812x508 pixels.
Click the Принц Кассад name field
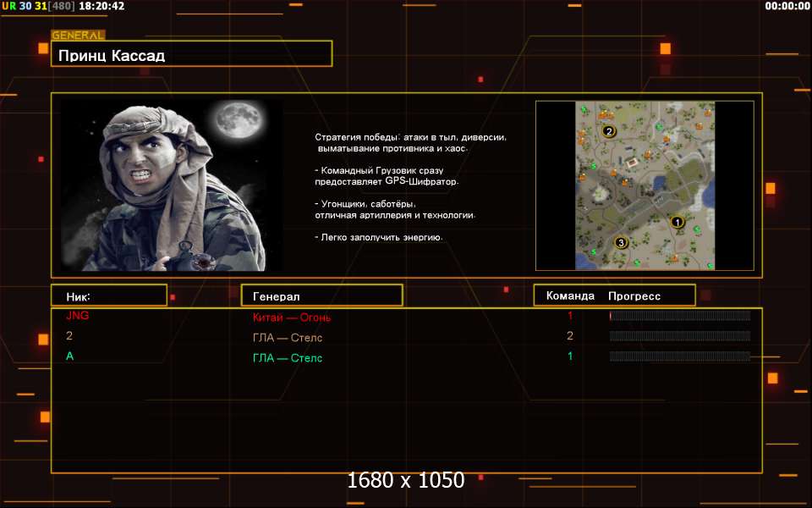coord(191,55)
